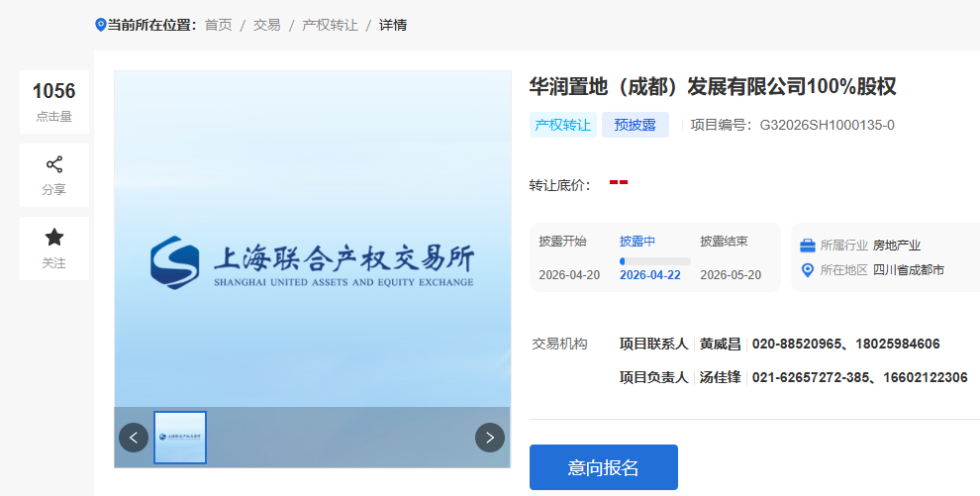The height and width of the screenshot is (496, 980).
Task: Click the location pin breadcrumb icon
Action: coord(100,25)
